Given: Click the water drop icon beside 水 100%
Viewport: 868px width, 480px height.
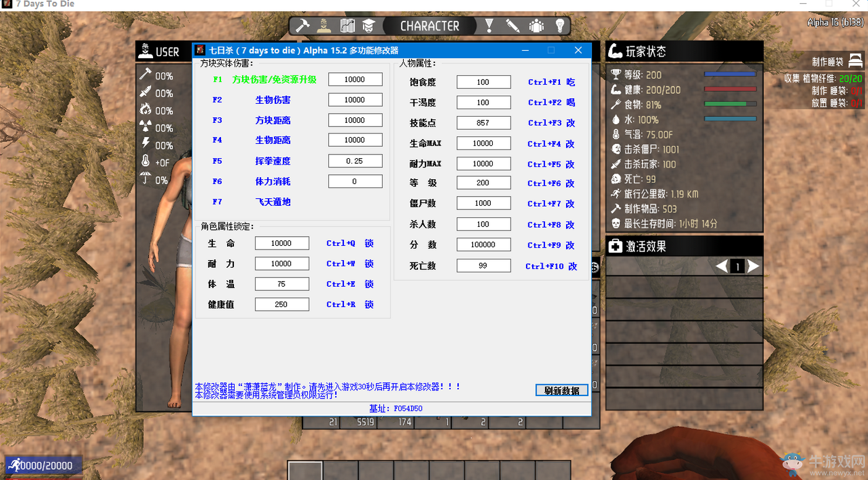Looking at the screenshot, I should tap(616, 119).
